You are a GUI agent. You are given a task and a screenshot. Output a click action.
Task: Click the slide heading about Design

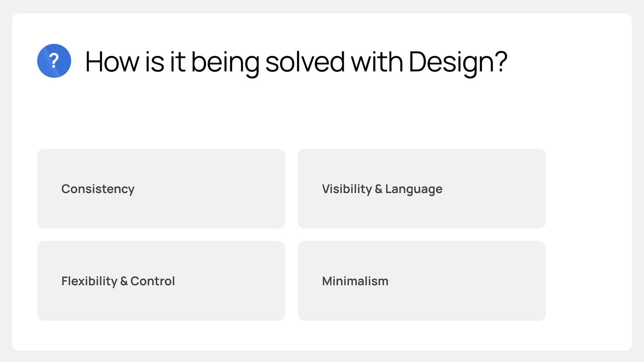(296, 62)
